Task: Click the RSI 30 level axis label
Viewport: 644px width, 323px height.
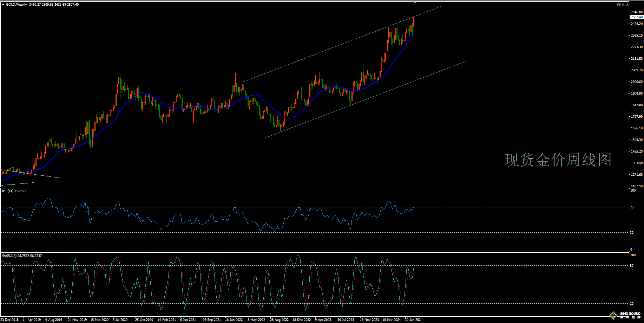Action: tap(632, 233)
